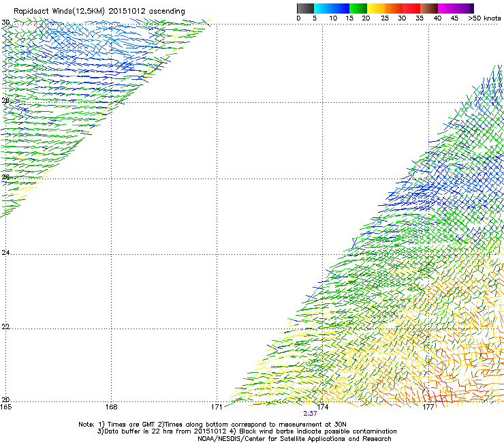504x443 pixels.
Task: Click latitude label '26' on left axis
Action: coord(5,177)
